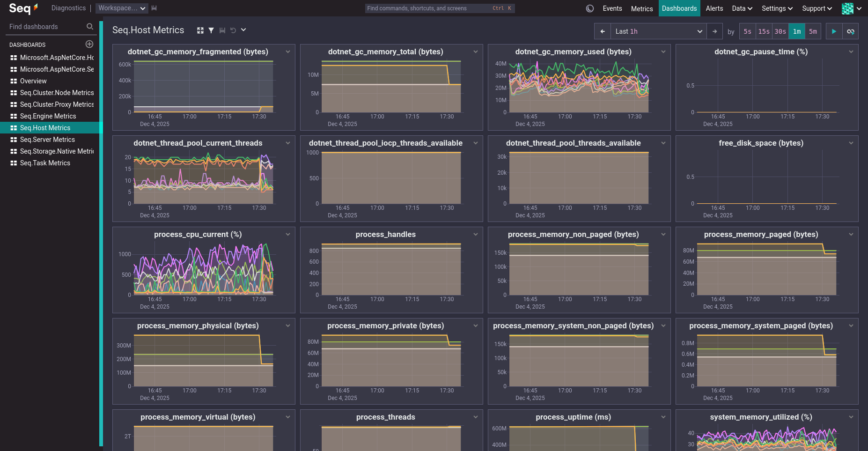Open the dashboard filter tool
This screenshot has width=868, height=451.
point(211,30)
